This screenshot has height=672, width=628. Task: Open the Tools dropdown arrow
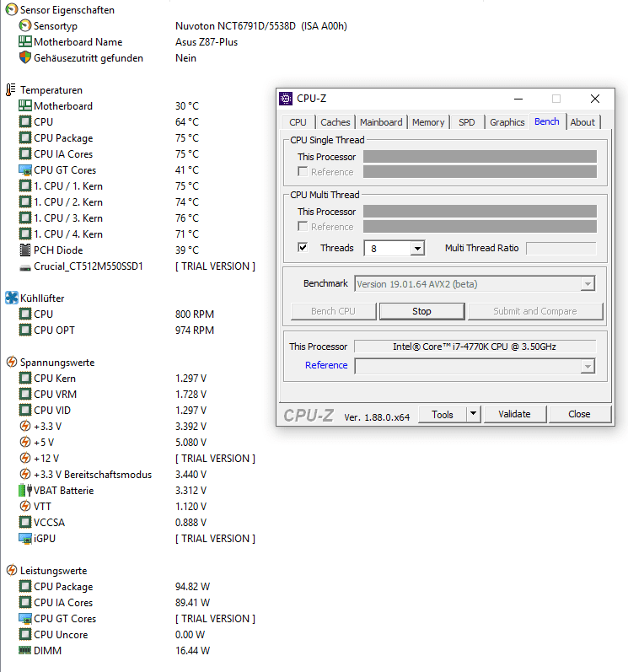coord(473,414)
